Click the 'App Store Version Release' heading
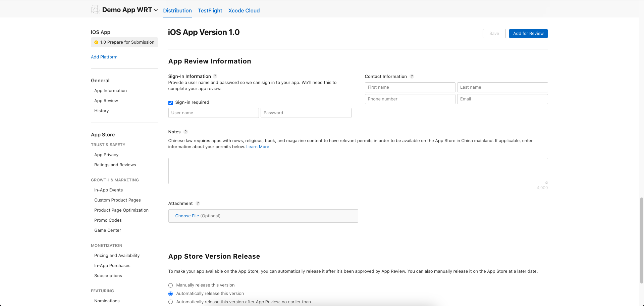The image size is (644, 306). [214, 257]
